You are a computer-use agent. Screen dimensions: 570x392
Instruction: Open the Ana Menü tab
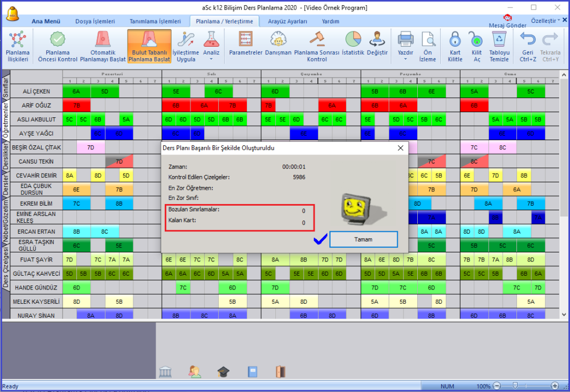click(46, 22)
